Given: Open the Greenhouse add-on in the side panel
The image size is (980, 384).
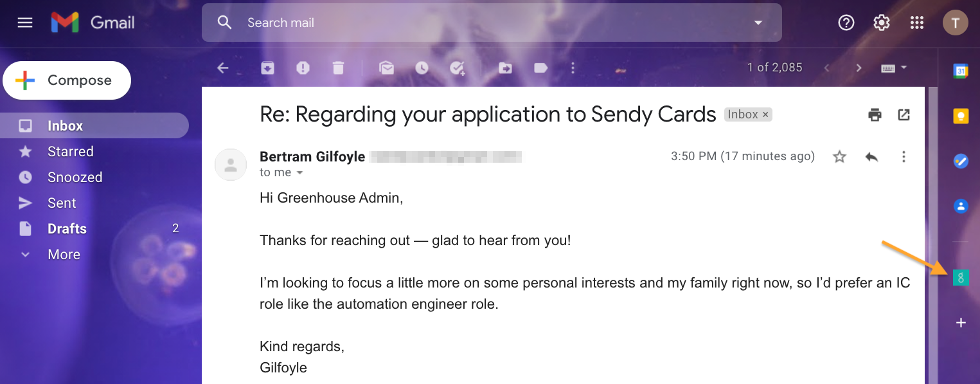Looking at the screenshot, I should (961, 278).
